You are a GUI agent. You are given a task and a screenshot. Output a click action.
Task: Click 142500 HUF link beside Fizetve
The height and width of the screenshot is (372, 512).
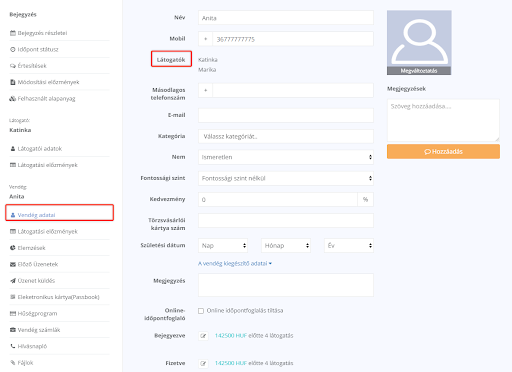(x=231, y=363)
